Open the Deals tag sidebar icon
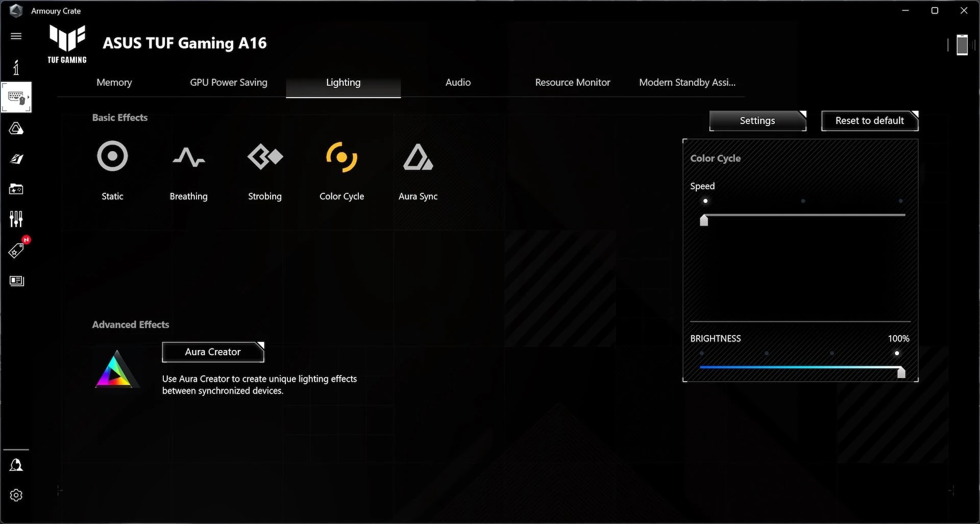Screen dimensions: 980x524 pyautogui.click(x=16, y=251)
